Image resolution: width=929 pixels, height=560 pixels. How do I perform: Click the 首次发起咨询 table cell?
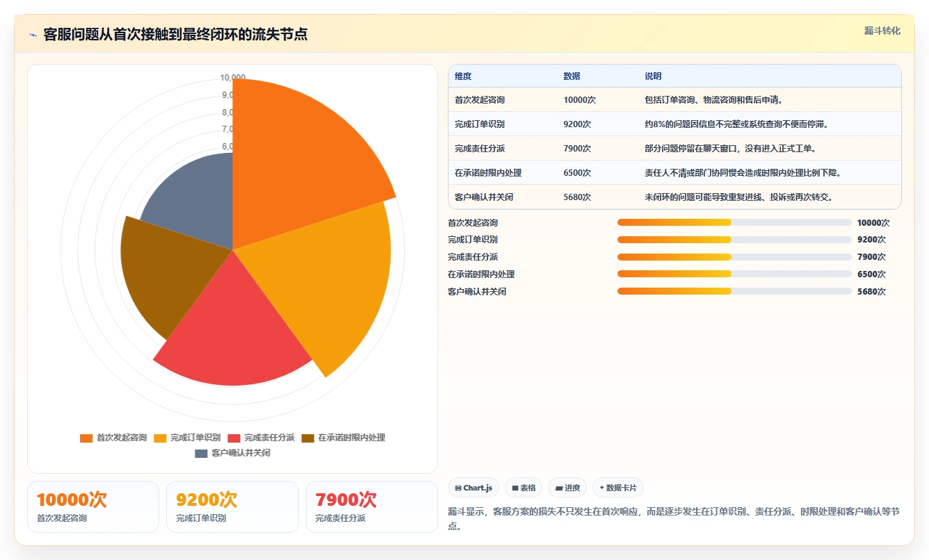coord(480,100)
